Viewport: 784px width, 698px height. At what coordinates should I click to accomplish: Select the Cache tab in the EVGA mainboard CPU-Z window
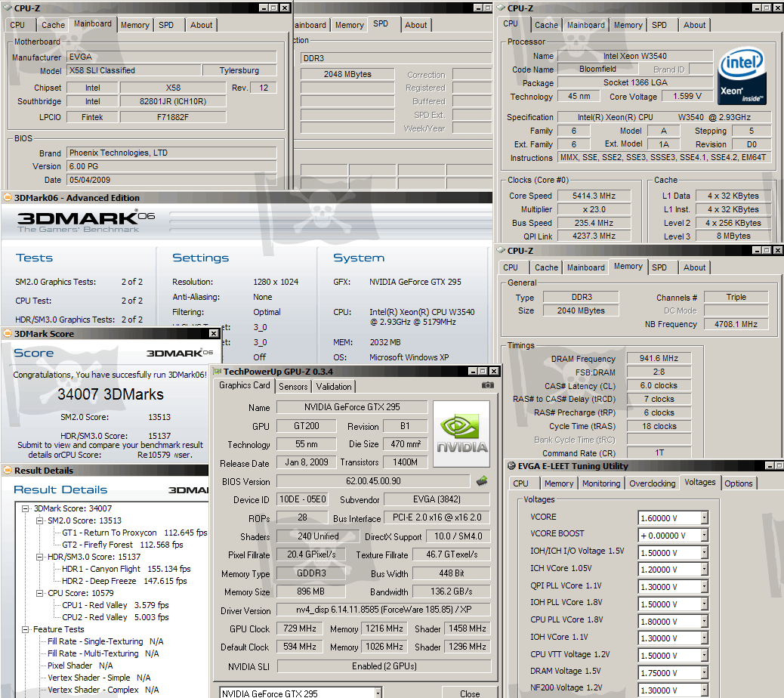(x=53, y=25)
